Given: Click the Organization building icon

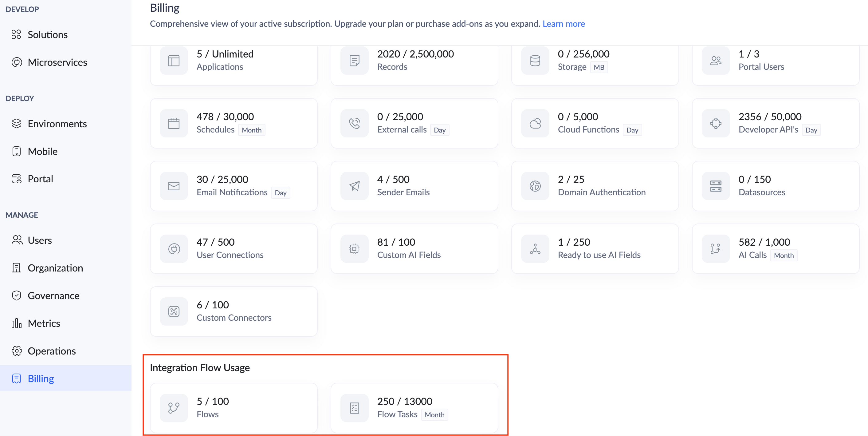Looking at the screenshot, I should pyautogui.click(x=16, y=268).
